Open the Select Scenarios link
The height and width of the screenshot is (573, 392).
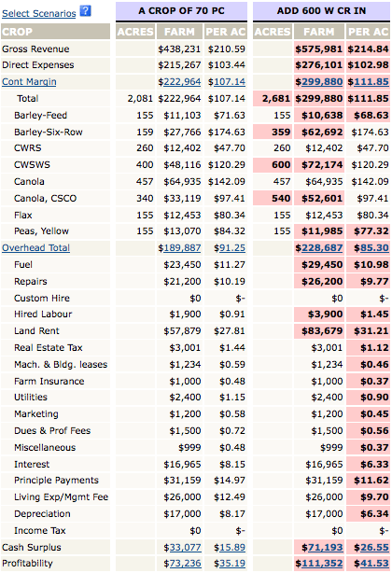[x=38, y=13]
